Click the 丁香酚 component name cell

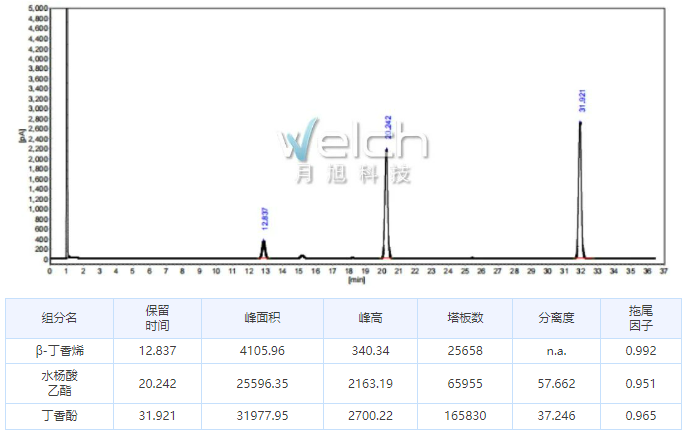click(x=59, y=417)
